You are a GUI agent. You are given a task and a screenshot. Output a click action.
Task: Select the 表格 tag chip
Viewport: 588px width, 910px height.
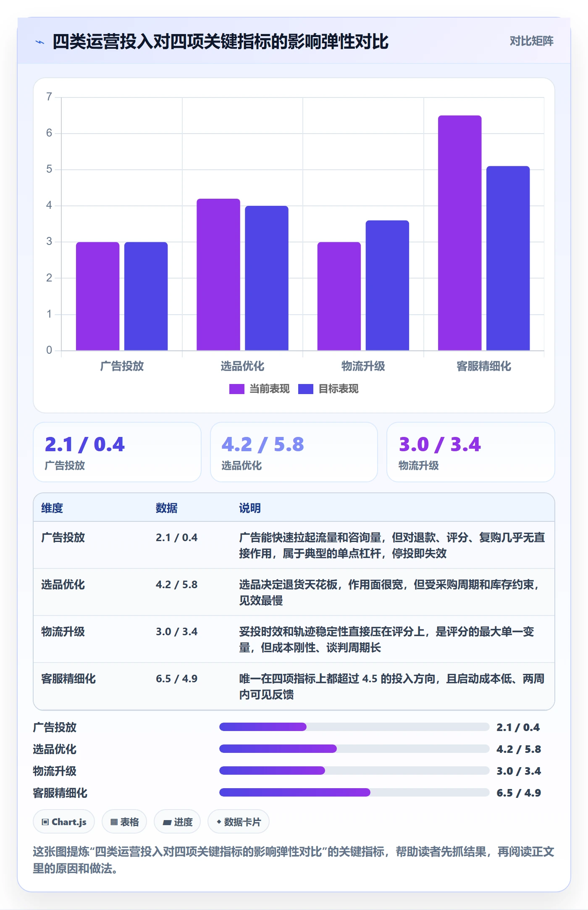click(124, 822)
